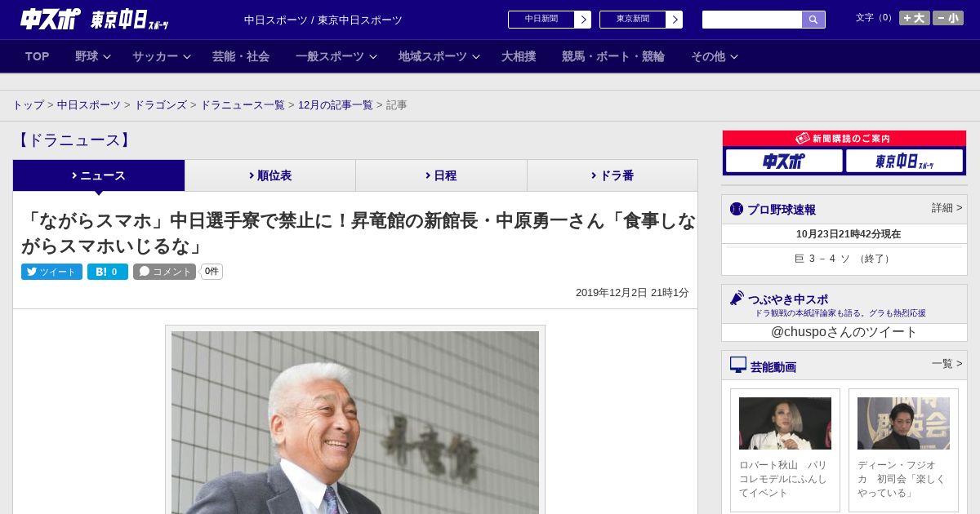This screenshot has height=514, width=980.
Task: Expand the サッカー navigation menu
Action: pyautogui.click(x=162, y=56)
